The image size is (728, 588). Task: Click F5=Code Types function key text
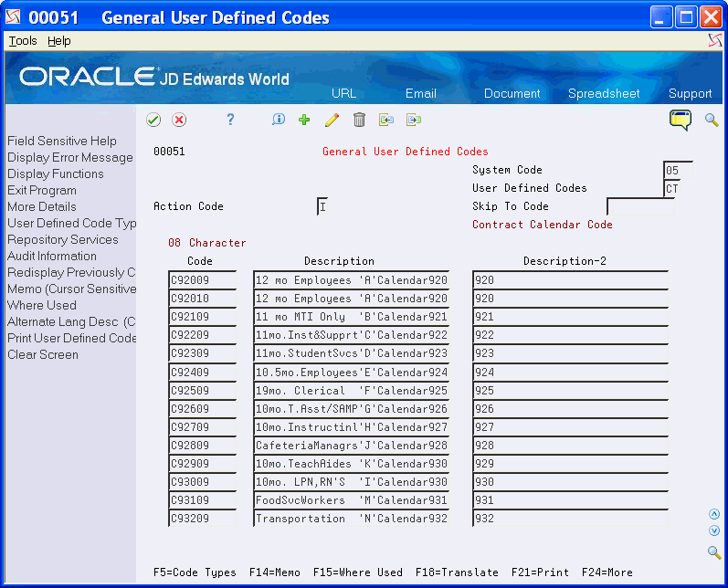195,572
